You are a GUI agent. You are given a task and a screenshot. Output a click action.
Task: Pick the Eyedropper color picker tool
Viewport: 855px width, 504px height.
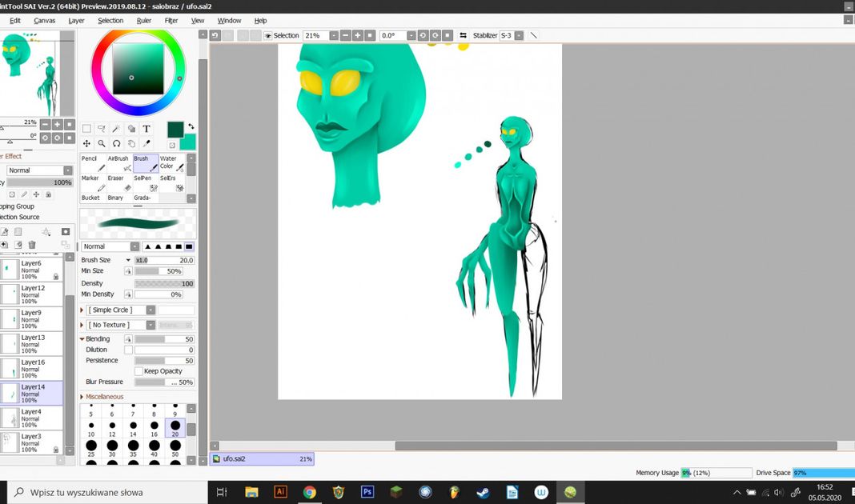[147, 144]
